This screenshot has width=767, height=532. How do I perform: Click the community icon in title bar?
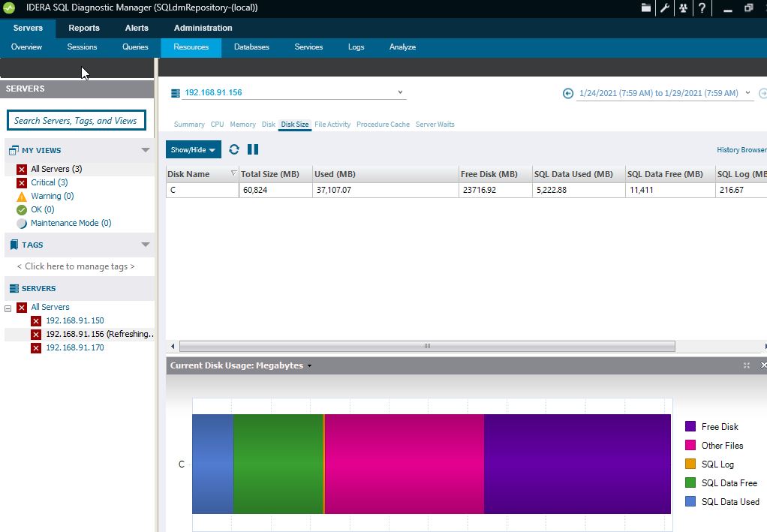pos(683,8)
